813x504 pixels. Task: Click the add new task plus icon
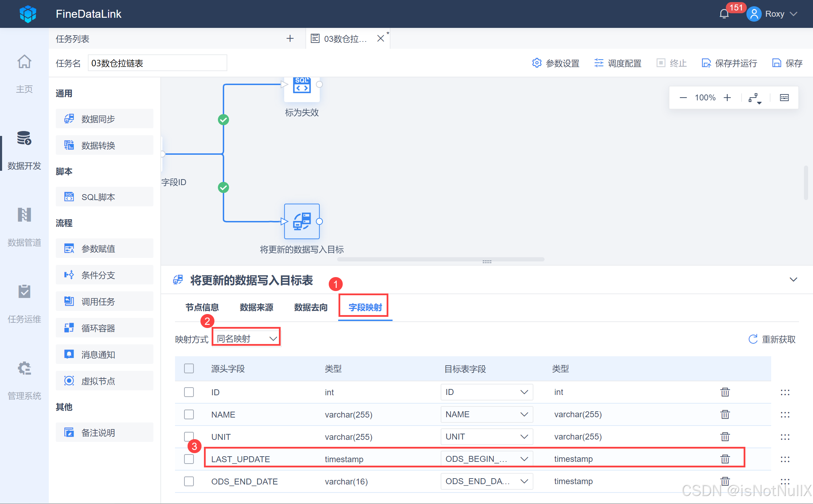pos(290,38)
